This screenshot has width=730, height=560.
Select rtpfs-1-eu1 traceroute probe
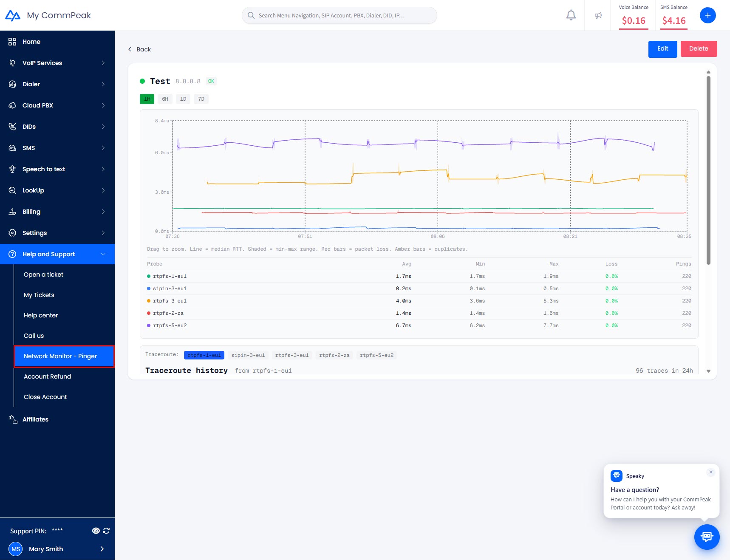[204, 355]
